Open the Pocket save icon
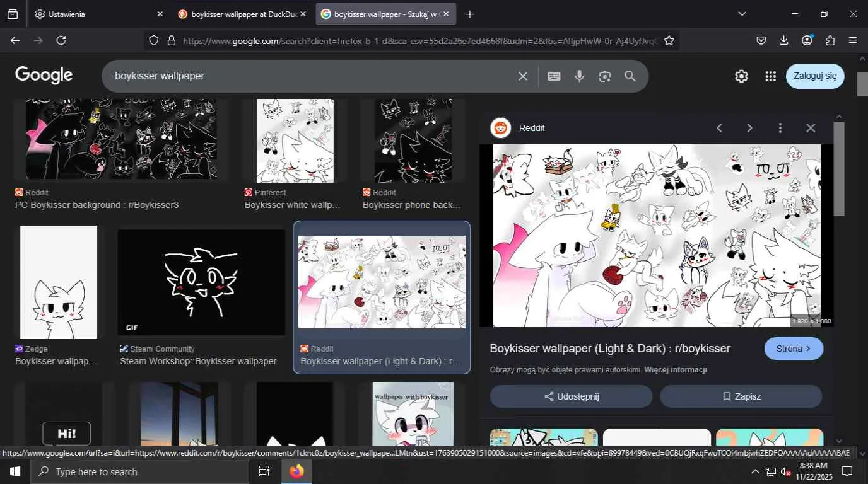The height and width of the screenshot is (484, 868). (761, 40)
